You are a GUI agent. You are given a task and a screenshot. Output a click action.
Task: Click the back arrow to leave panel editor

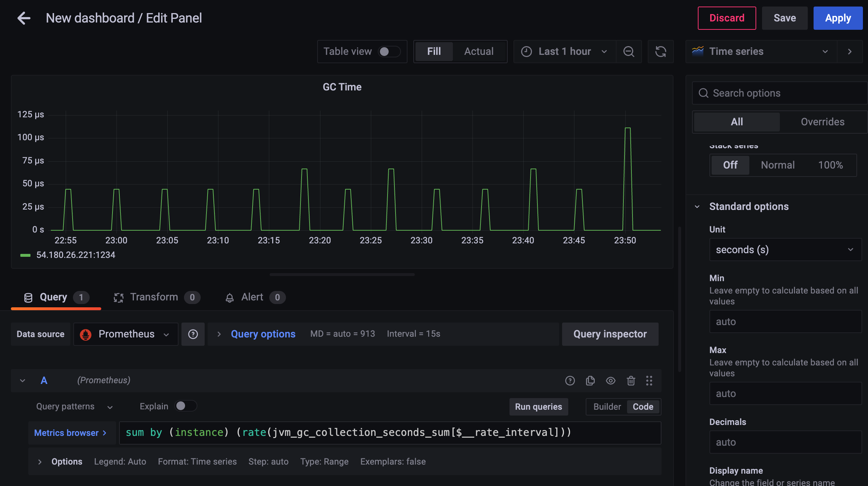click(24, 18)
